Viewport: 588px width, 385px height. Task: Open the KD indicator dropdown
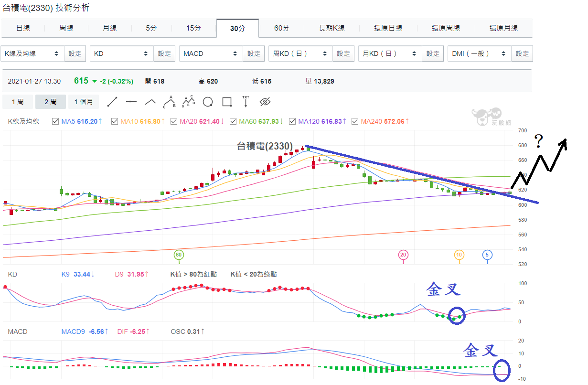122,53
